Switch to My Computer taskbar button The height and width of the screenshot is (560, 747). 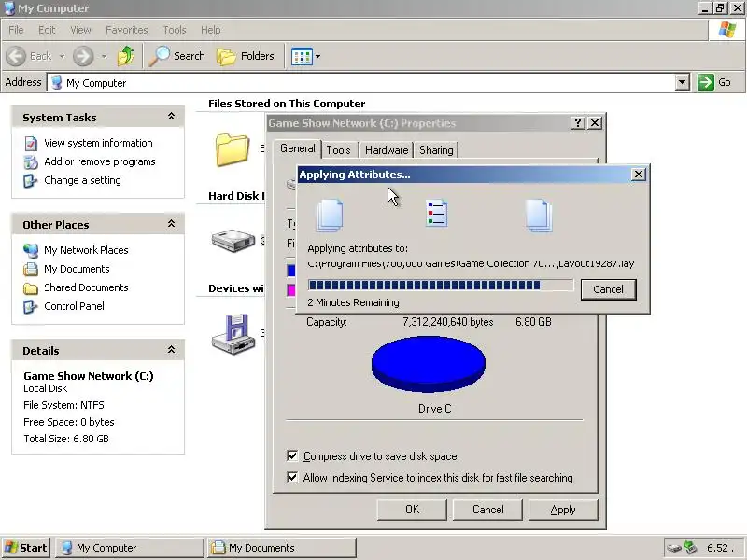coord(130,548)
